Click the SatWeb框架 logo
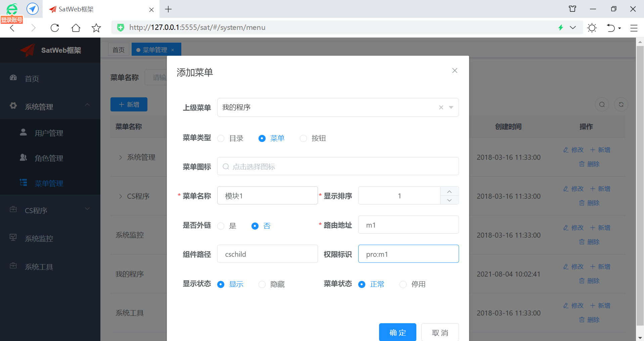The height and width of the screenshot is (341, 644). point(50,50)
